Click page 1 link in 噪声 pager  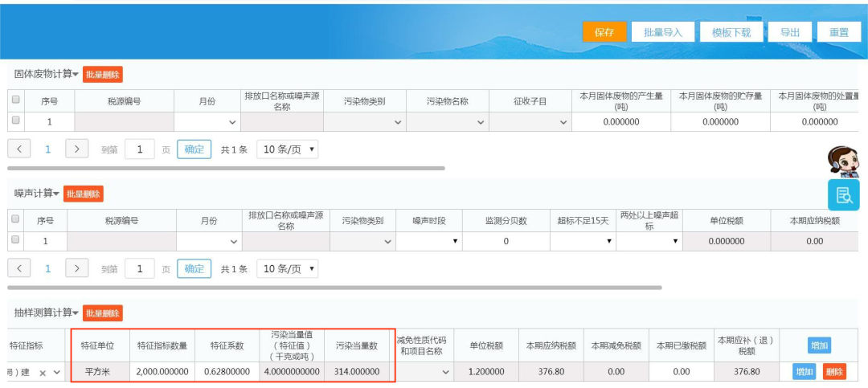tap(48, 268)
